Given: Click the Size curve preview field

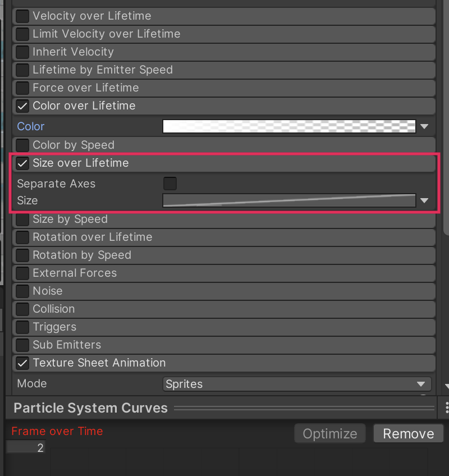Looking at the screenshot, I should [288, 200].
